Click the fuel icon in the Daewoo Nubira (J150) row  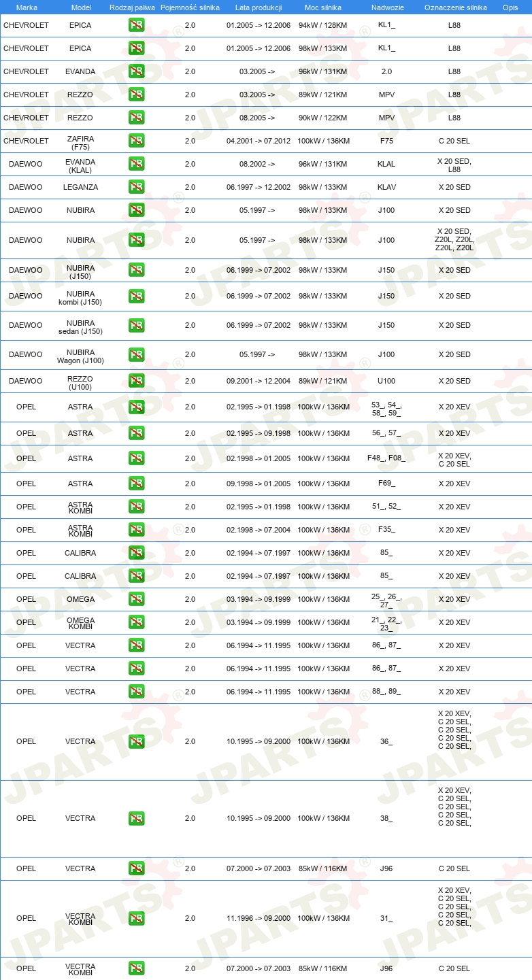[136, 270]
